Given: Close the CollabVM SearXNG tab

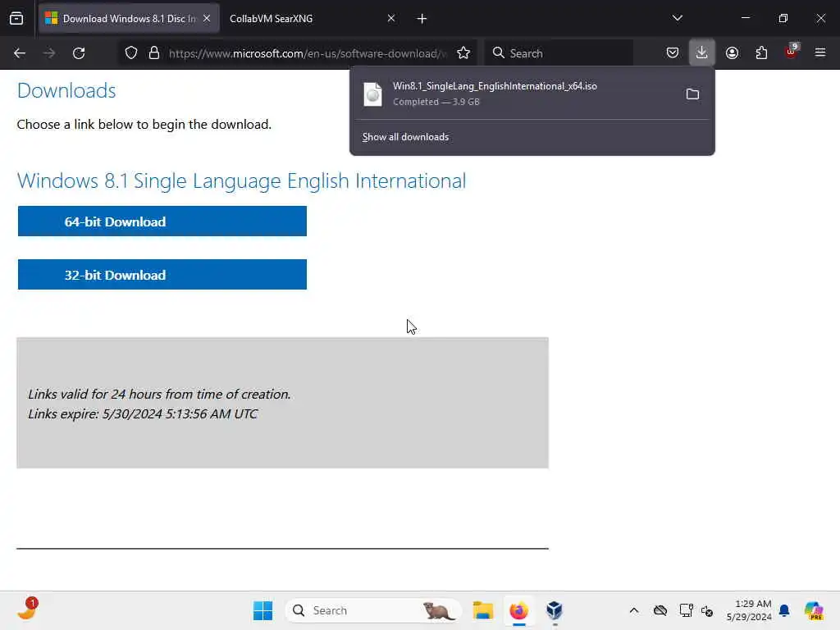Looking at the screenshot, I should click(x=391, y=19).
